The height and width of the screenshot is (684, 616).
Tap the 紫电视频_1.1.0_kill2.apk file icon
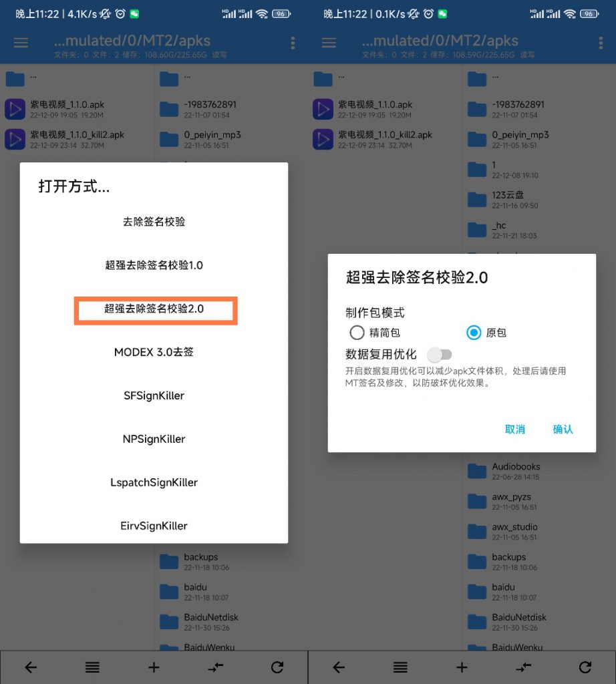click(x=15, y=139)
